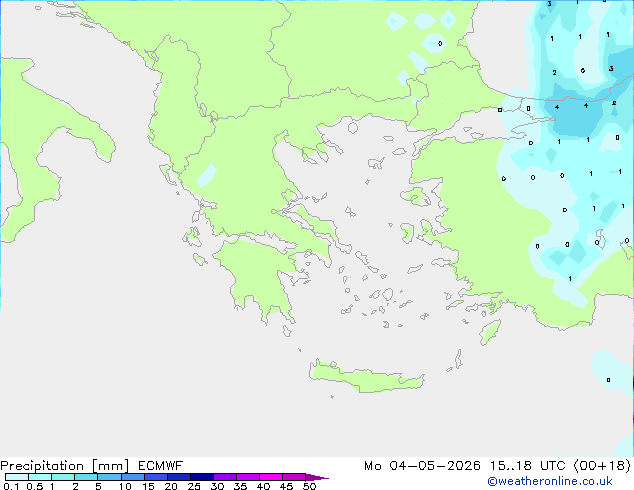Click the 20–25 mm dark blue legend swatch
Screen dimensions: 634x490
[179, 477]
